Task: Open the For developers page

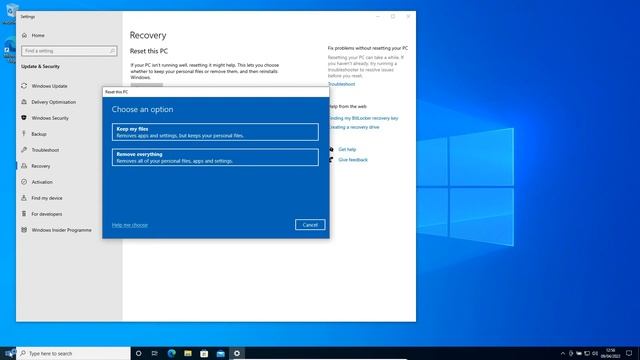Action: point(47,214)
